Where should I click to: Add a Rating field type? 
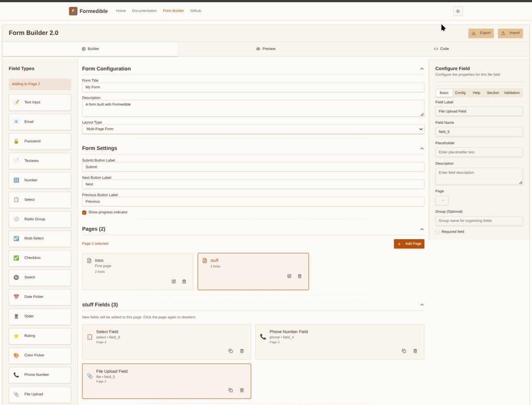point(40,336)
